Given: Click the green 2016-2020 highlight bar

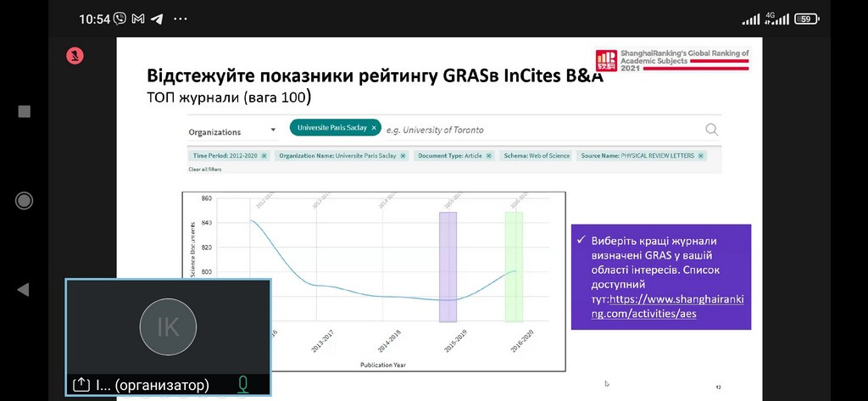Looking at the screenshot, I should pyautogui.click(x=514, y=267).
